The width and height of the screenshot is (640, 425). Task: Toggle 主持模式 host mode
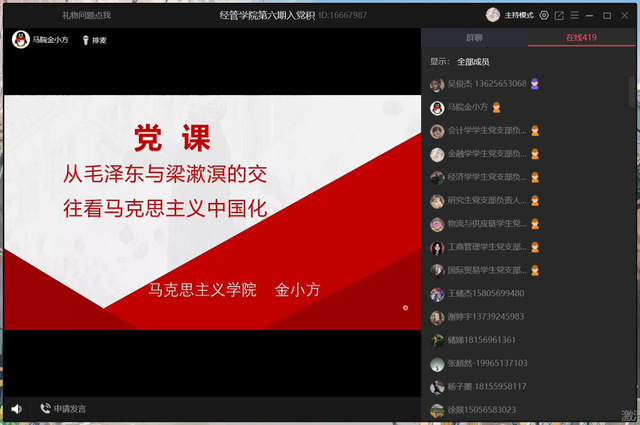click(x=518, y=15)
